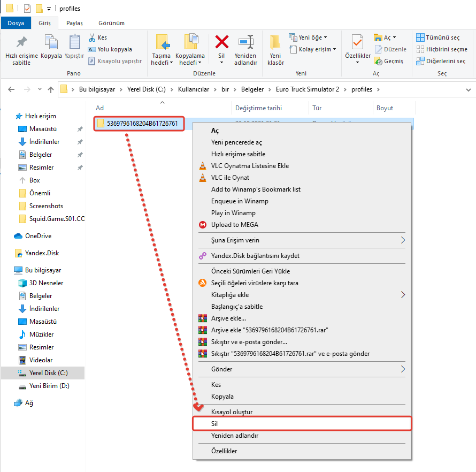Switch to the Paylaş ribbon tab
The width and height of the screenshot is (476, 472).
click(74, 23)
